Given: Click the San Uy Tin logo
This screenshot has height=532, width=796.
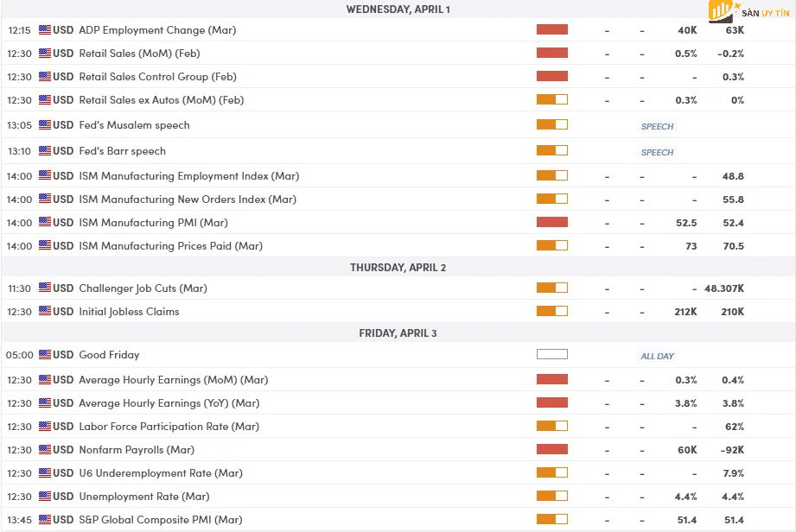Looking at the screenshot, I should (x=748, y=12).
